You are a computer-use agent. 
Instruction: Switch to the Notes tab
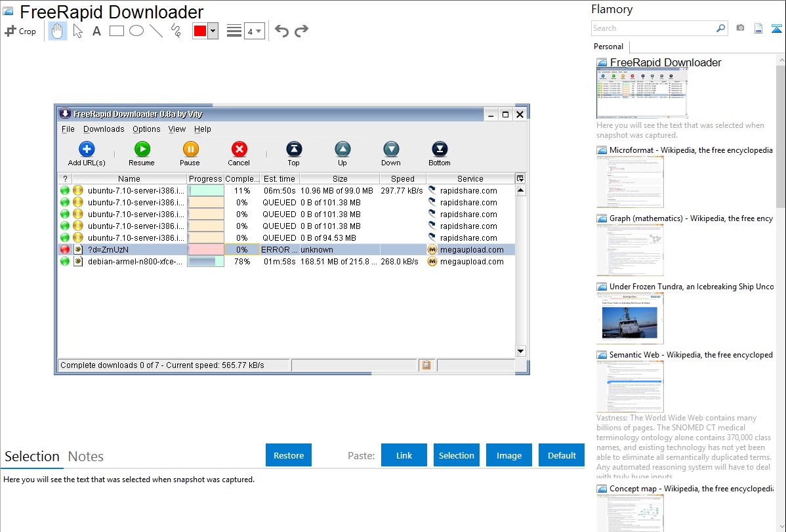(86, 457)
